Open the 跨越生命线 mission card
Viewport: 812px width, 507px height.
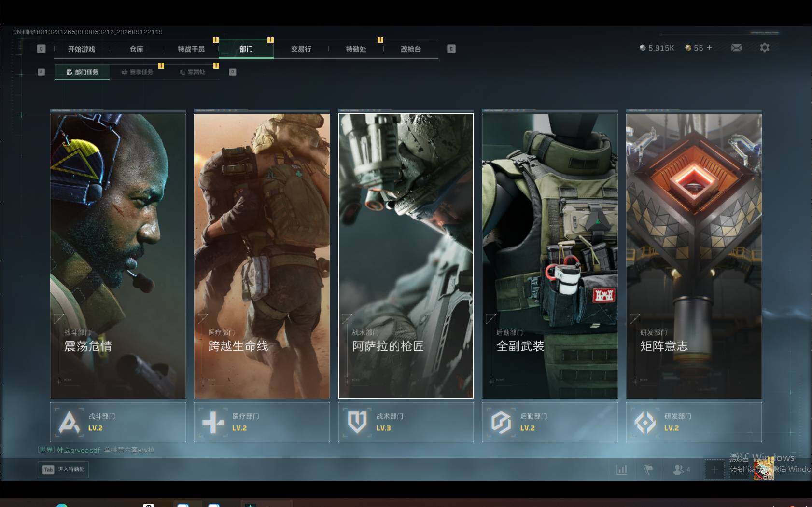click(x=262, y=256)
